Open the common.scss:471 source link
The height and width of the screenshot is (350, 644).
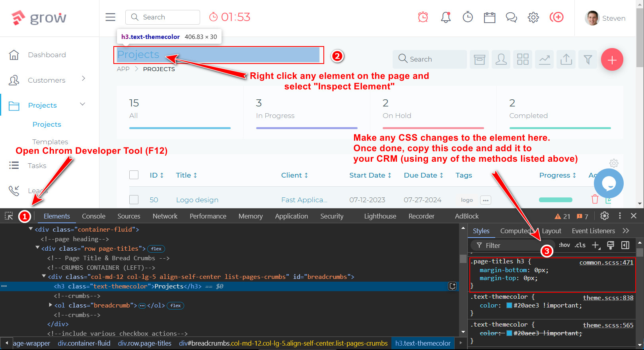pyautogui.click(x=606, y=263)
